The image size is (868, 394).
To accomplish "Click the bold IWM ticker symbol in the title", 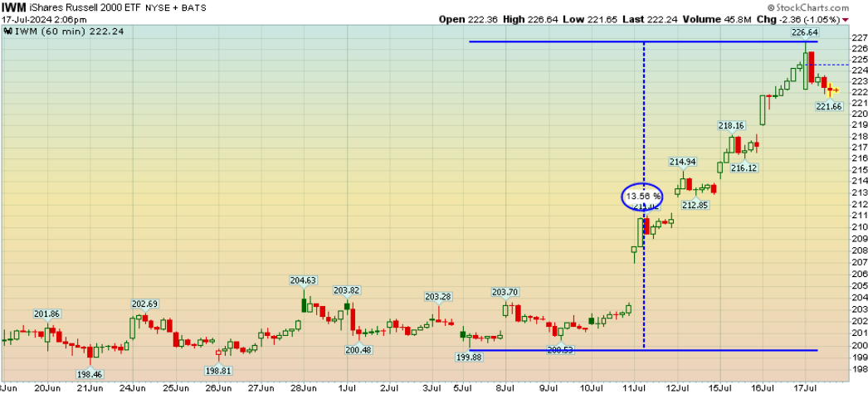I will coord(12,7).
